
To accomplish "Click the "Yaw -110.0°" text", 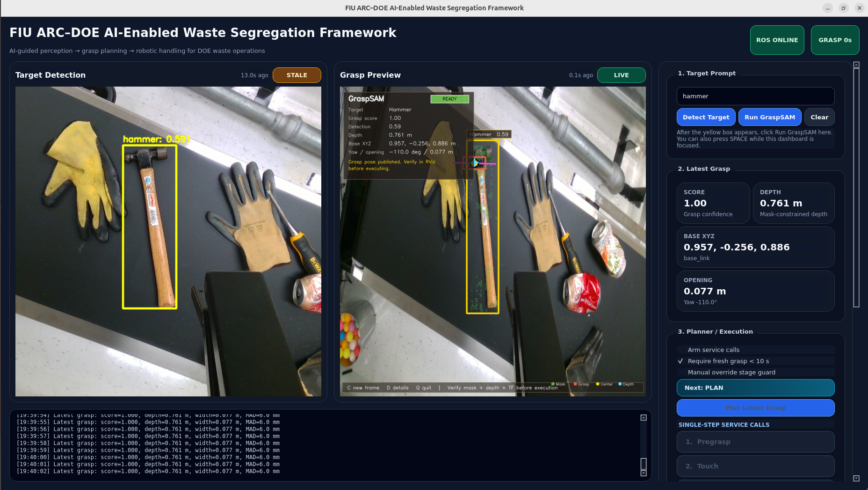I will point(700,302).
